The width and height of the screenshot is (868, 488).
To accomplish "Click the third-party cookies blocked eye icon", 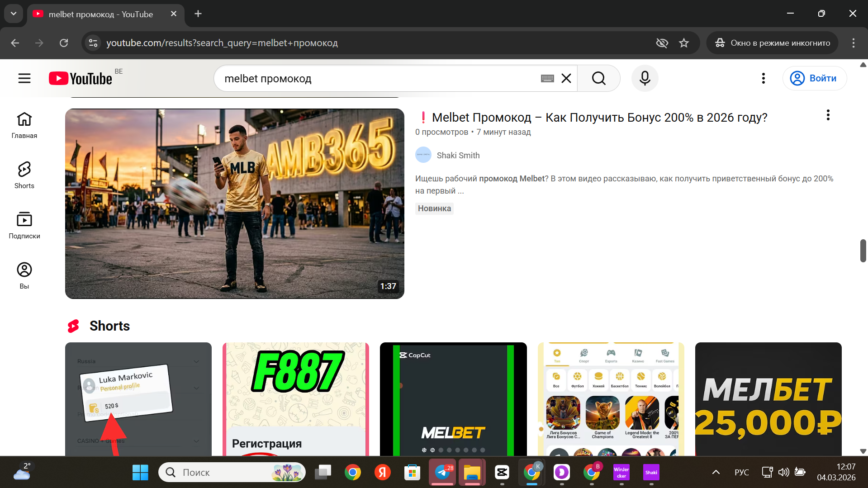I will click(x=662, y=43).
